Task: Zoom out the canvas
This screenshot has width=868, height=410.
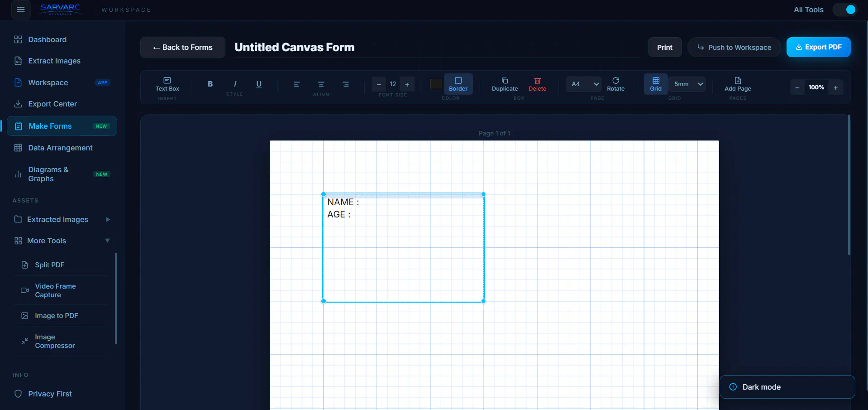Action: coord(797,87)
